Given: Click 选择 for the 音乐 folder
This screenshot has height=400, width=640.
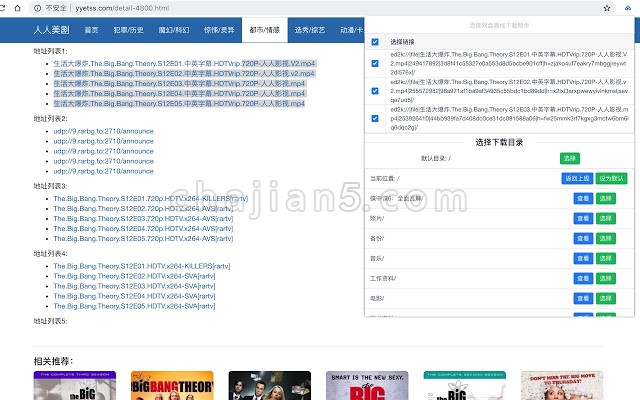Looking at the screenshot, I should 606,258.
